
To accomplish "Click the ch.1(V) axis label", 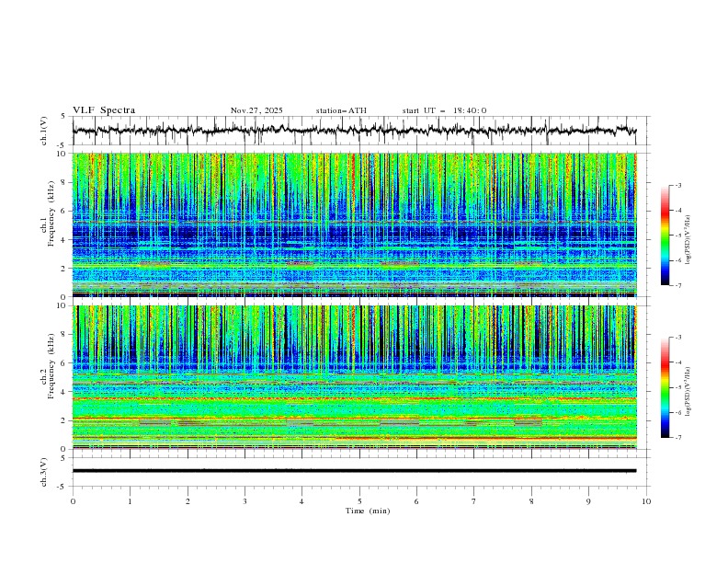I will pyautogui.click(x=45, y=131).
